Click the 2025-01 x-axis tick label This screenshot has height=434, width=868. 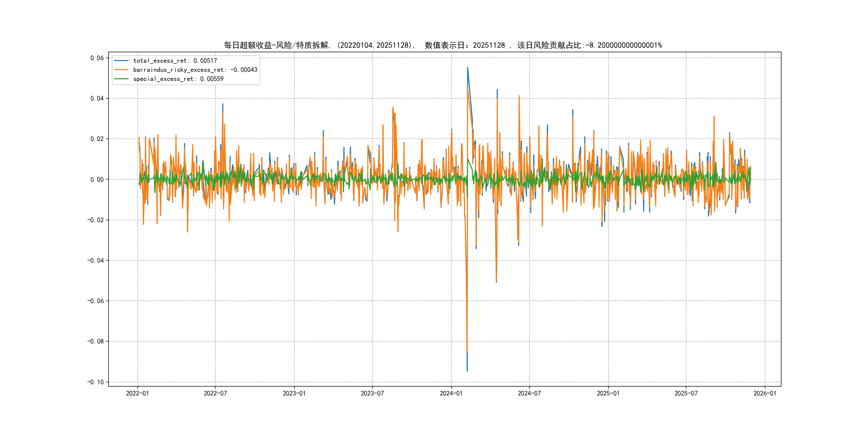608,393
